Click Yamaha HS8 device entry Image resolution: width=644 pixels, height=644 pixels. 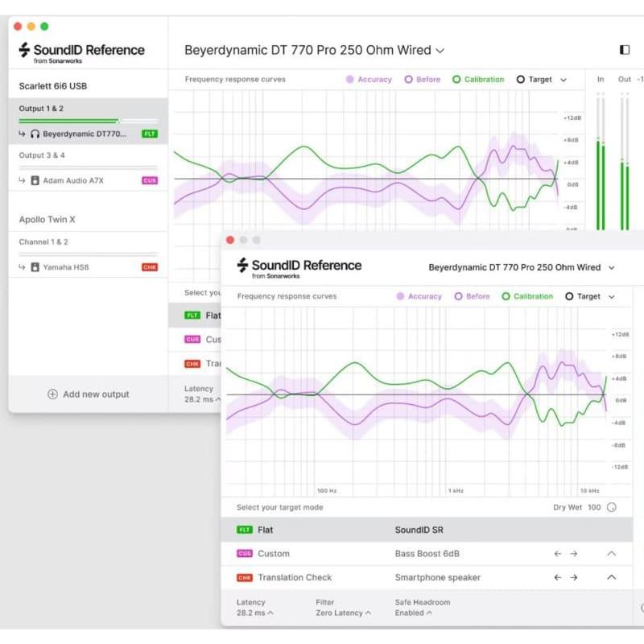point(88,267)
